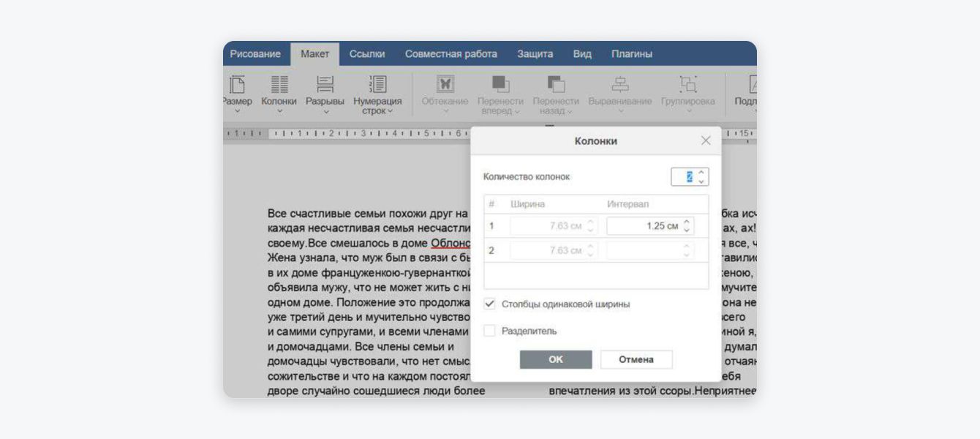
Task: Increase column count with up arrow
Action: click(x=701, y=173)
